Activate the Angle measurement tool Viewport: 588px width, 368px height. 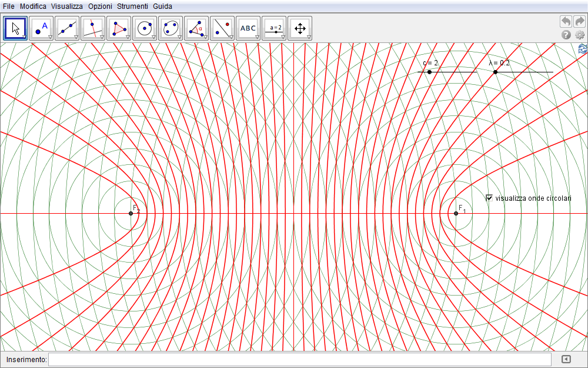click(x=196, y=28)
